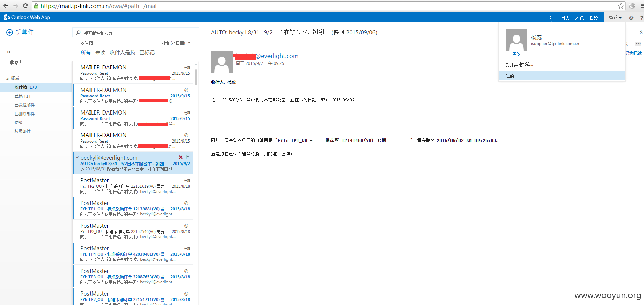Open settings gear in header
Screen dimensions: 644x305
pos(631,18)
